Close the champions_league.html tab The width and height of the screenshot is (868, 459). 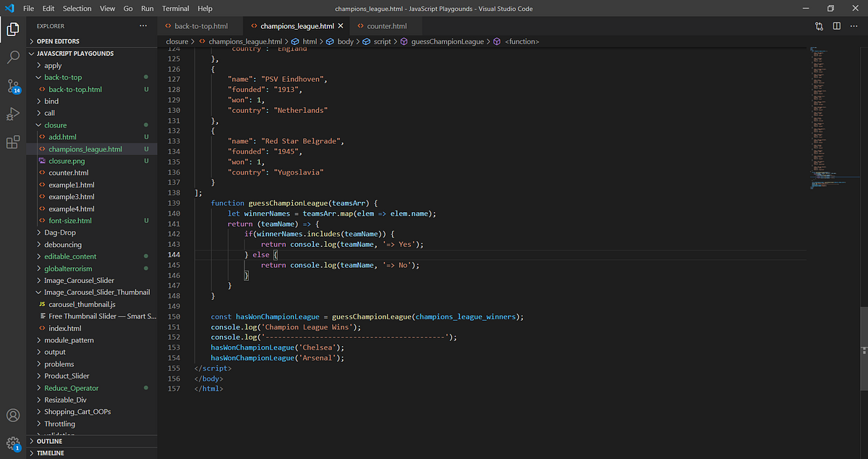pos(340,24)
